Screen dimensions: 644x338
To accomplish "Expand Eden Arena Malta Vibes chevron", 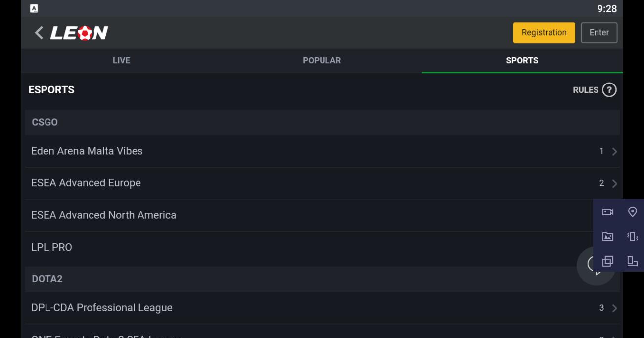I will click(614, 152).
